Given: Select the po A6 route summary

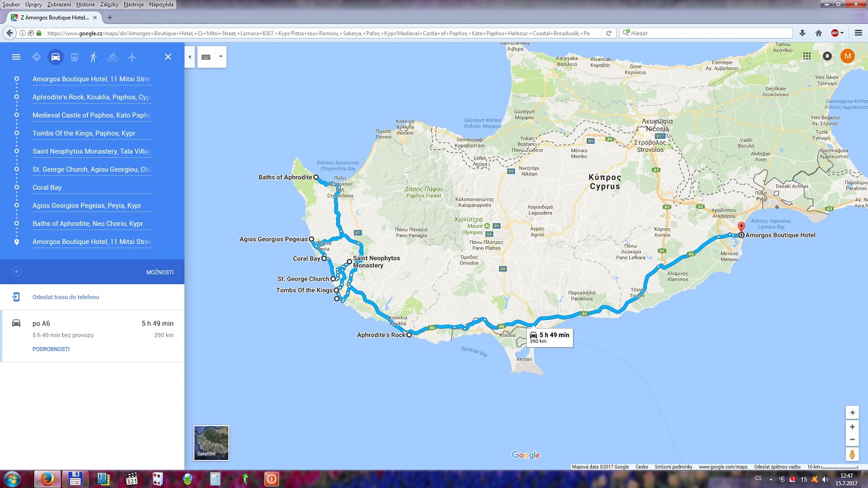Looking at the screenshot, I should click(92, 336).
